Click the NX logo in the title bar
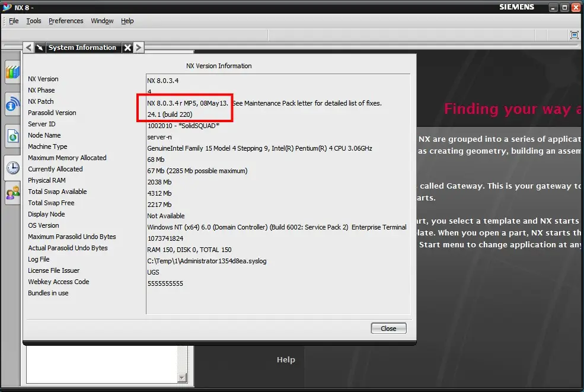 tap(7, 7)
